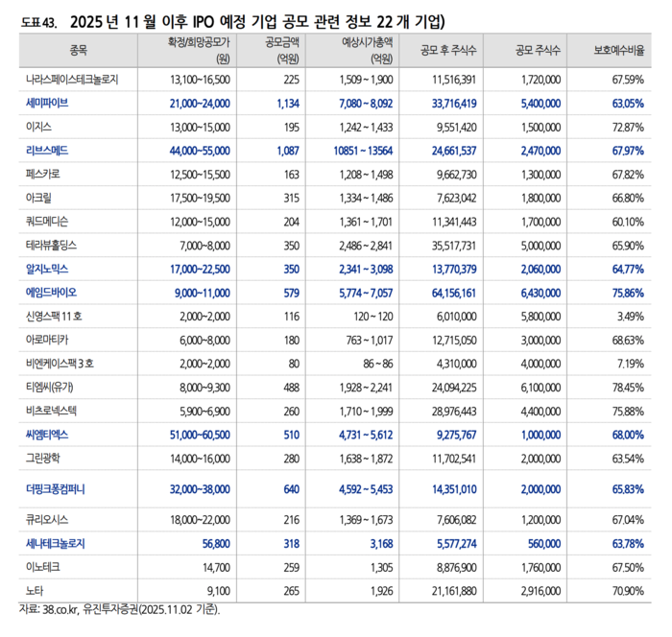This screenshot has width=672, height=637.
Task: Click price range 32,000~38,000
Action: (200, 489)
